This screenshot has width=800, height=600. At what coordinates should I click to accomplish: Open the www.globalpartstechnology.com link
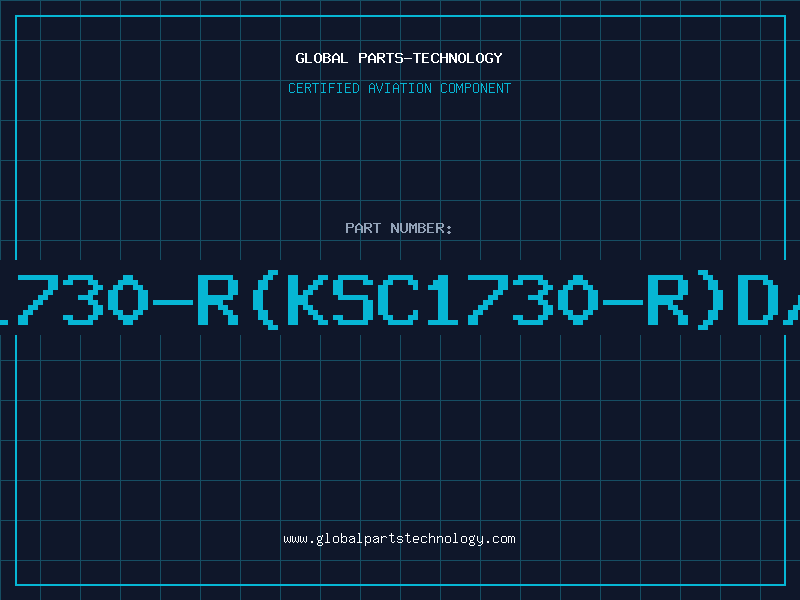[x=399, y=539]
